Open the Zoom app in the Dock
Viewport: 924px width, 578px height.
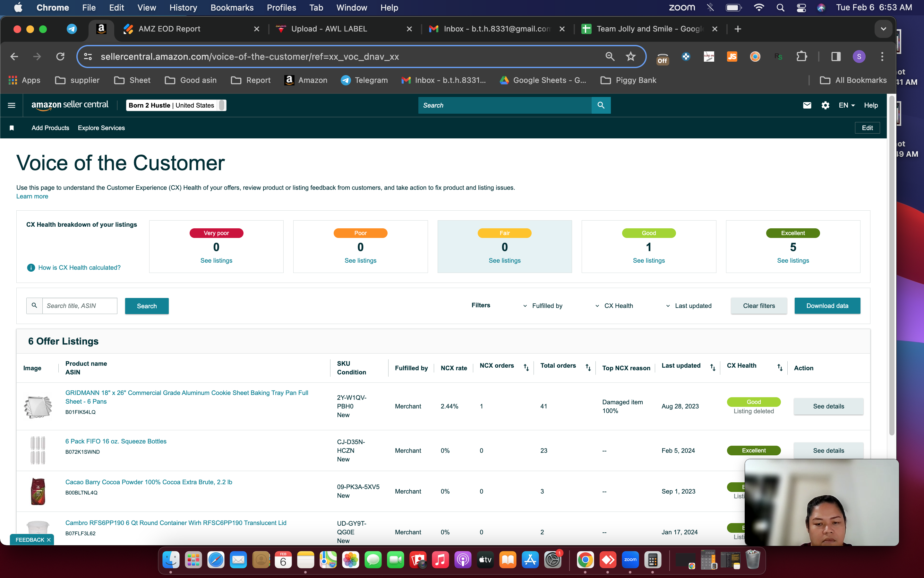coord(630,560)
